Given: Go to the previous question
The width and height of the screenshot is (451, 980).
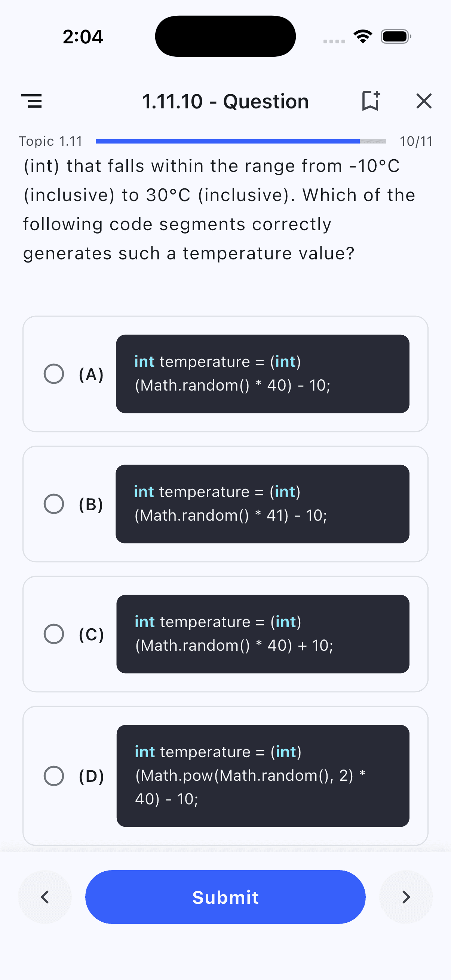Looking at the screenshot, I should tap(45, 897).
